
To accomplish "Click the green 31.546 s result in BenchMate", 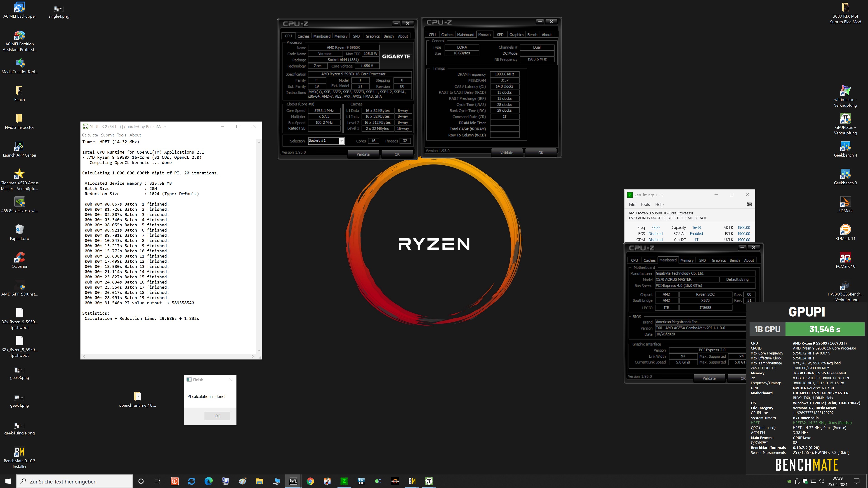I will (825, 329).
